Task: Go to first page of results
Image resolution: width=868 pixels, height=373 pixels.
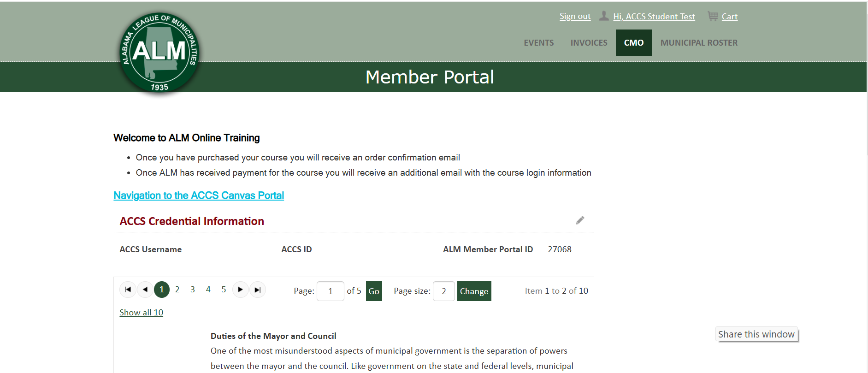Action: tap(128, 290)
